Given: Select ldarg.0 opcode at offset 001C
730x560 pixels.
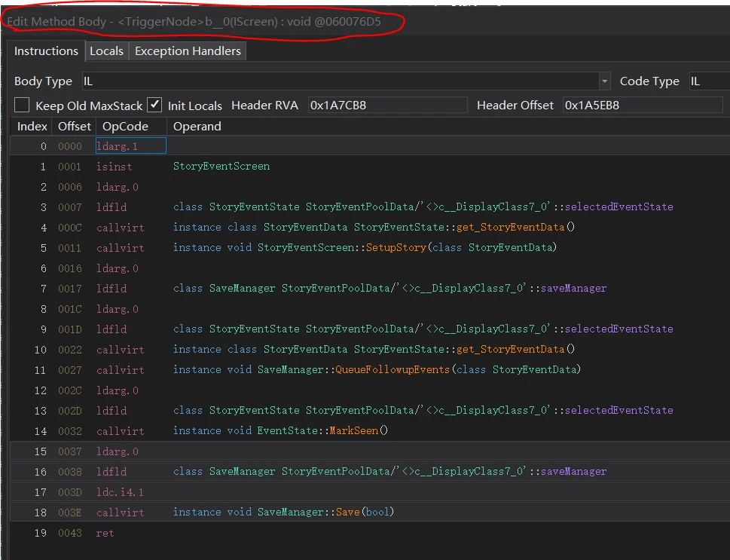Looking at the screenshot, I should pos(118,309).
